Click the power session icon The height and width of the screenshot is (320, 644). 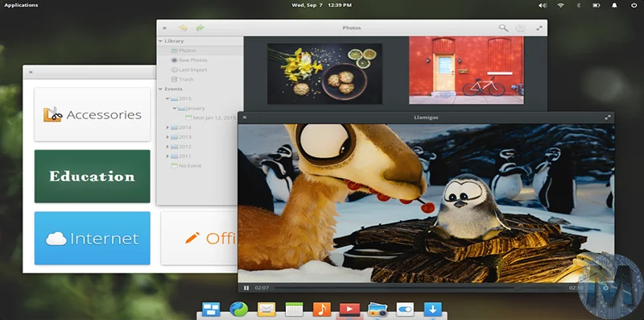634,6
